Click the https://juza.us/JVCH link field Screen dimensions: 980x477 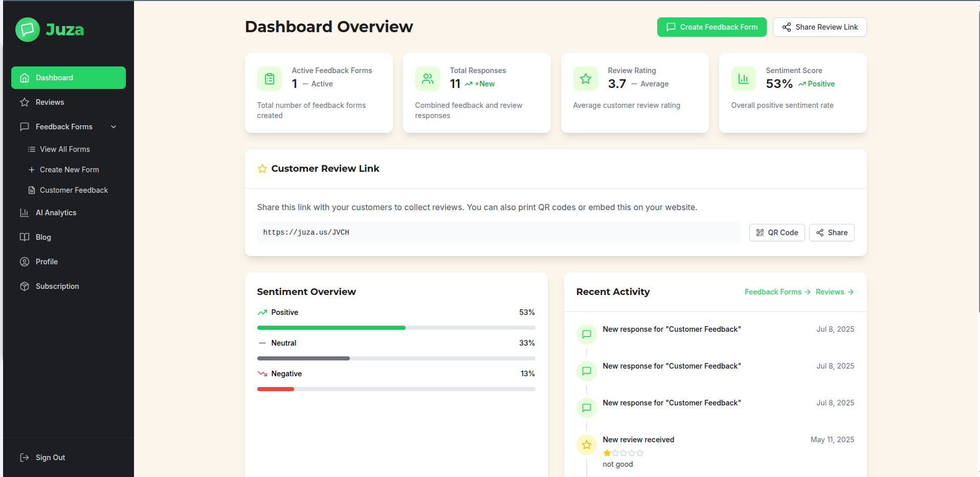[499, 233]
